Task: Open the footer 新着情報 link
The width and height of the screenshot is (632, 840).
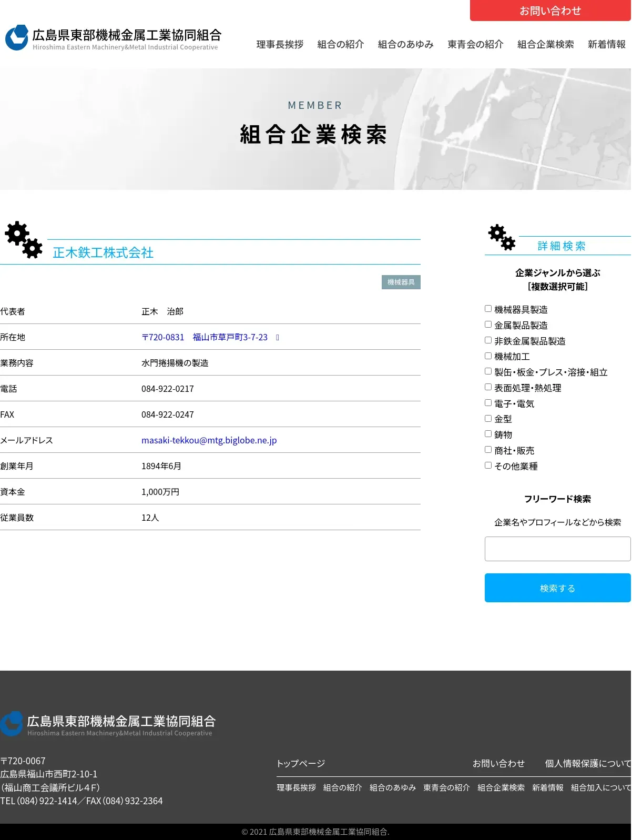Action: pyautogui.click(x=548, y=787)
